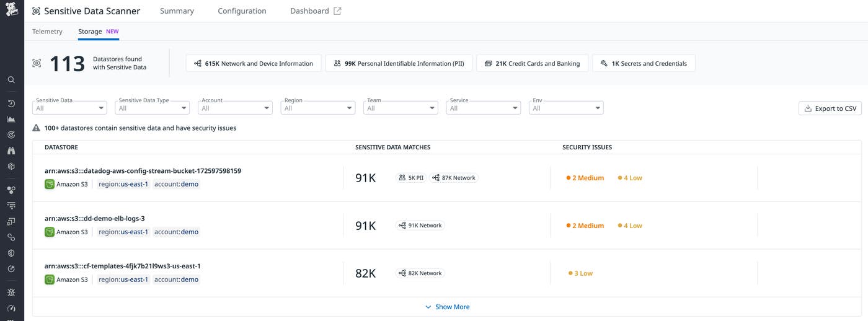Click region:us-east-1 tag on dd-demo-elb-logs-3 row
868x321 pixels.
(x=123, y=232)
